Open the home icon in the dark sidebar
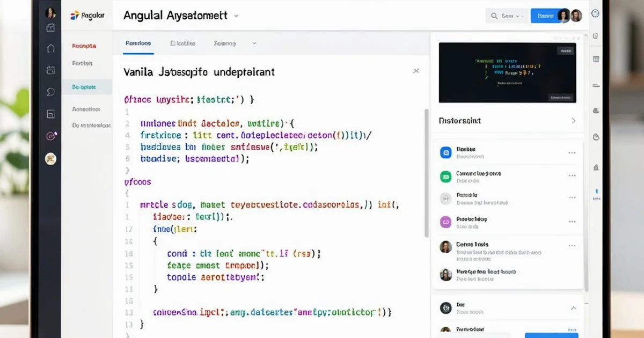The height and width of the screenshot is (338, 644). 50,47
